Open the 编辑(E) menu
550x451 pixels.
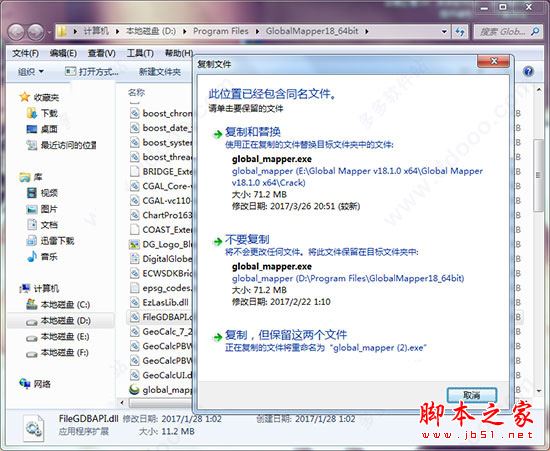click(x=63, y=53)
